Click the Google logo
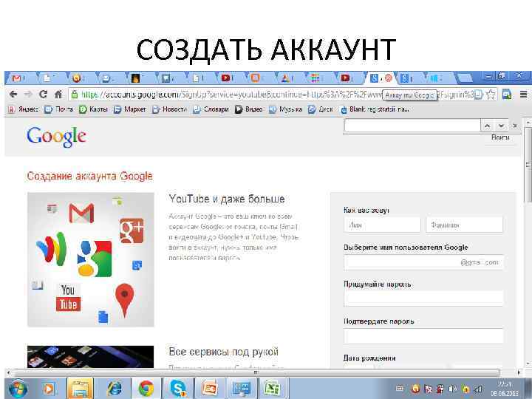Image resolution: width=532 pixels, height=399 pixels. pos(56,137)
